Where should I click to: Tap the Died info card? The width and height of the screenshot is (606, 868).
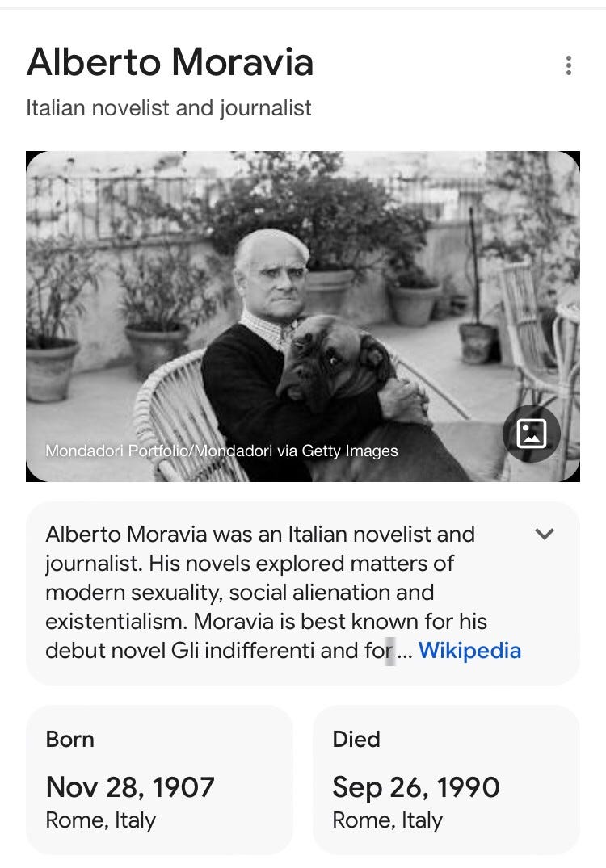pyautogui.click(x=447, y=780)
